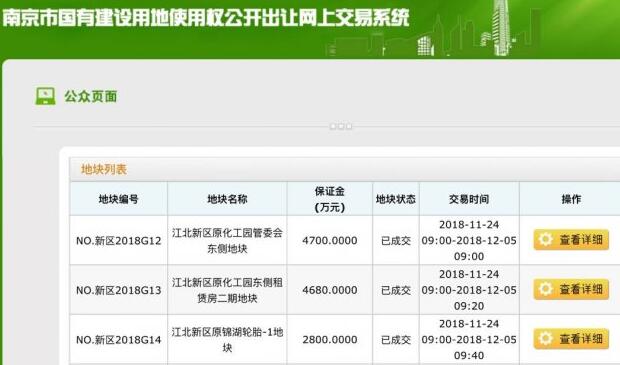Click the 地块状态 column header
Screen dimensions: 620x365
click(x=396, y=199)
